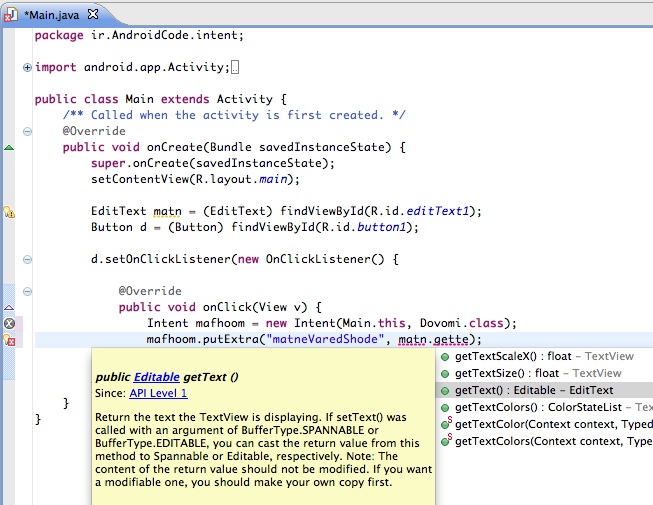The image size is (653, 505).
Task: Open the Editable link in Javadoc popup
Action: 158,377
